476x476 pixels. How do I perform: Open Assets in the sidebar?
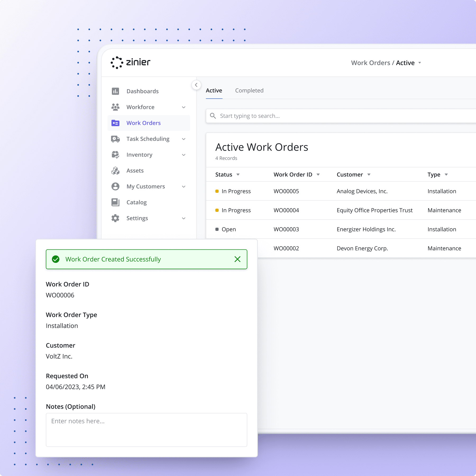click(x=135, y=171)
